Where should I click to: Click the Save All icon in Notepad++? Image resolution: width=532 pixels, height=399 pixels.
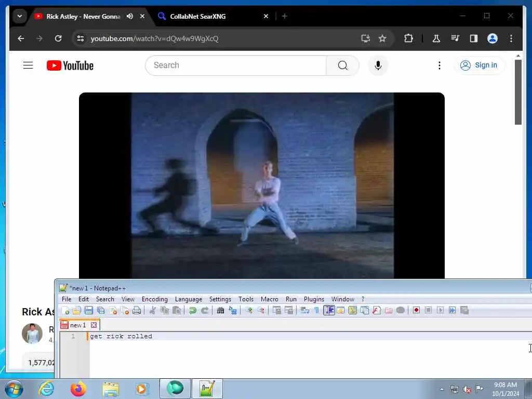coord(101,310)
